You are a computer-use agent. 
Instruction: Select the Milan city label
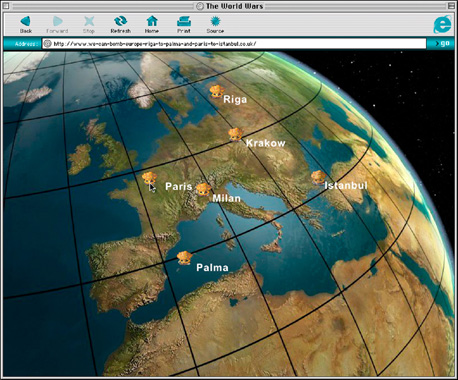pos(227,199)
